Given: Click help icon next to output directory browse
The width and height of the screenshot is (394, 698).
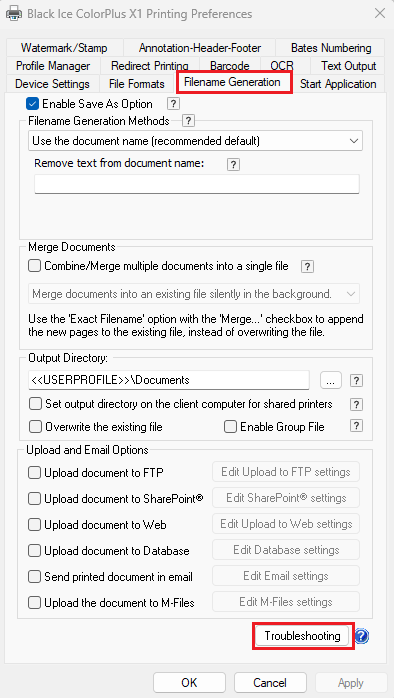Looking at the screenshot, I should [x=356, y=381].
